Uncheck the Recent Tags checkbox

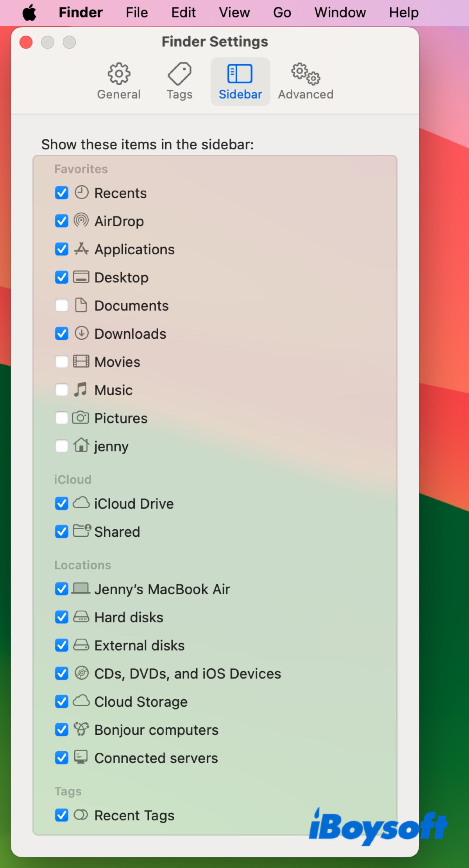click(x=62, y=815)
